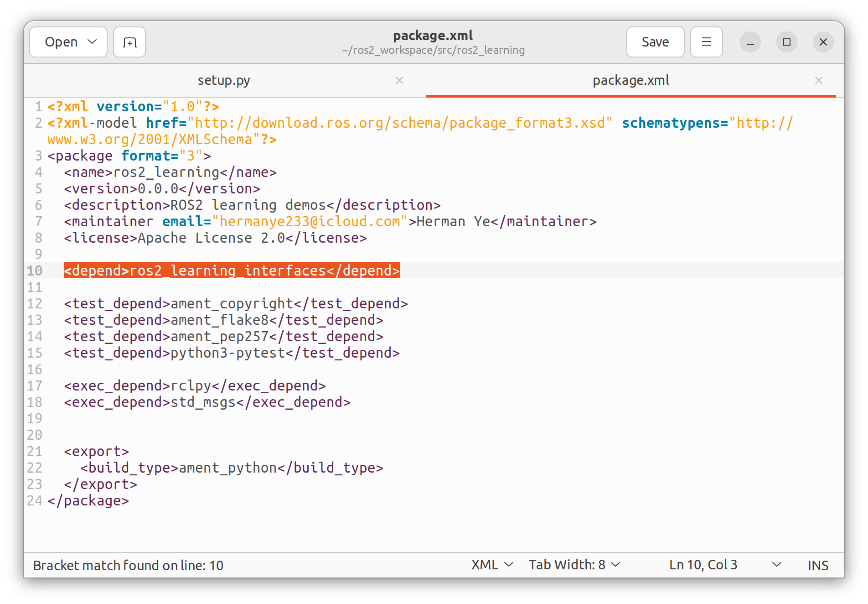The height and width of the screenshot is (604, 868).
Task: Click the xml-model href schema URL
Action: point(400,123)
